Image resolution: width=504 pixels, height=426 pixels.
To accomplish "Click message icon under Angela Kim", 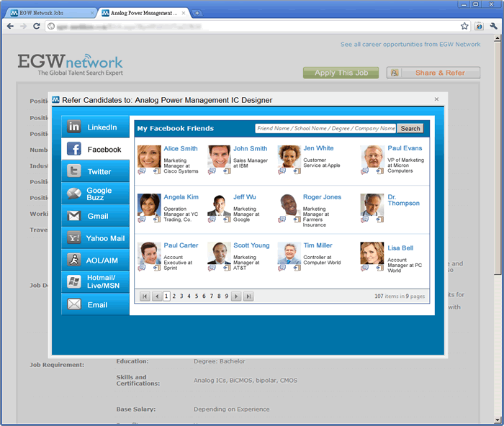I will click(x=141, y=219).
